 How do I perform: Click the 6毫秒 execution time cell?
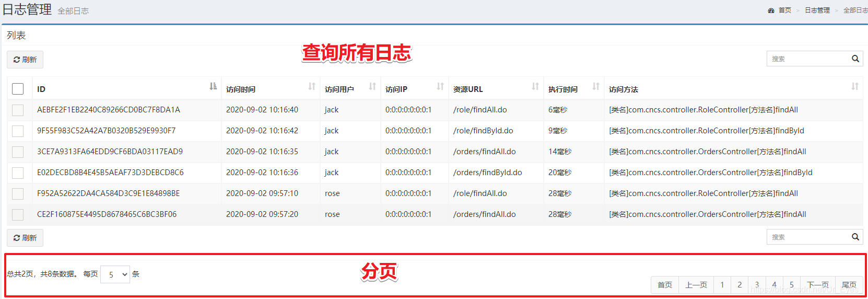pyautogui.click(x=558, y=110)
